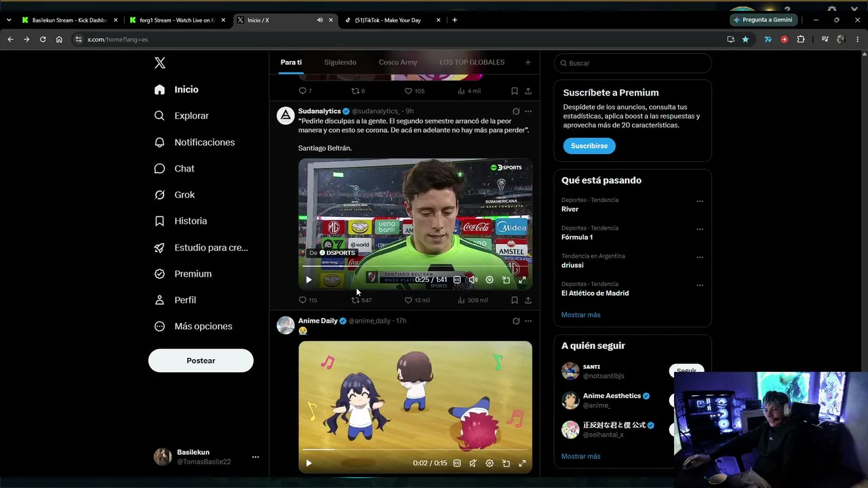Open Perfil in sidebar
The image size is (868, 488).
point(175,300)
